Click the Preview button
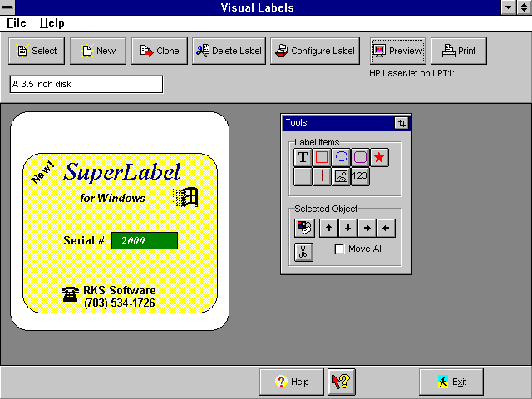The width and height of the screenshot is (532, 399). [x=397, y=52]
